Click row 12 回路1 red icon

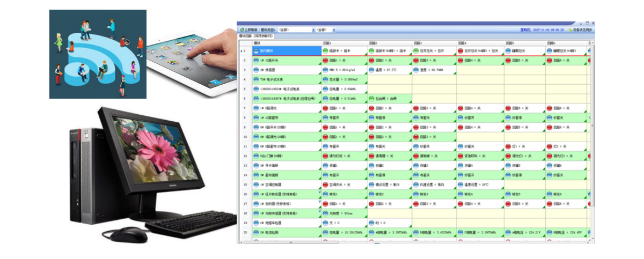click(x=325, y=156)
